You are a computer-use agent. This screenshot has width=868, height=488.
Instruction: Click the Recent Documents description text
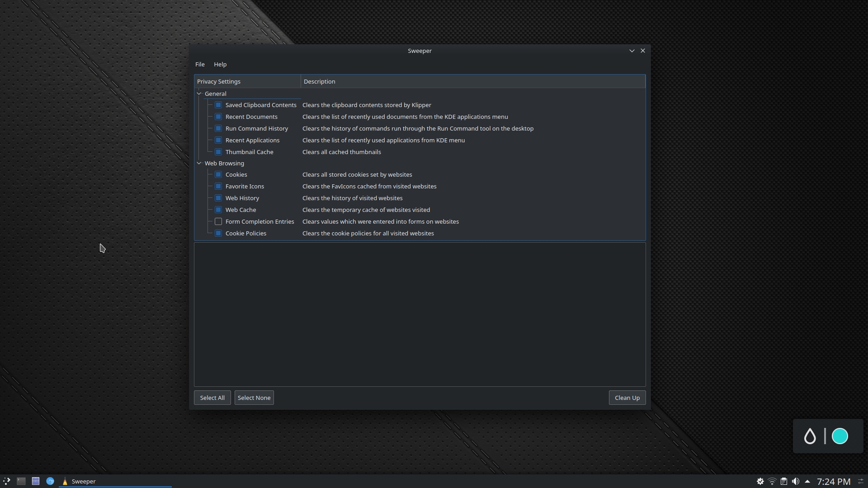[x=405, y=117]
